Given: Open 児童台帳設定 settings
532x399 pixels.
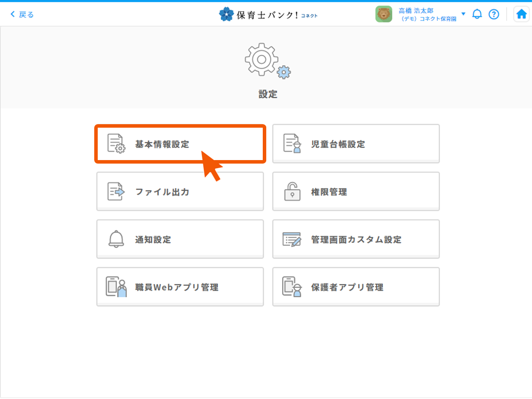Looking at the screenshot, I should pyautogui.click(x=356, y=144).
